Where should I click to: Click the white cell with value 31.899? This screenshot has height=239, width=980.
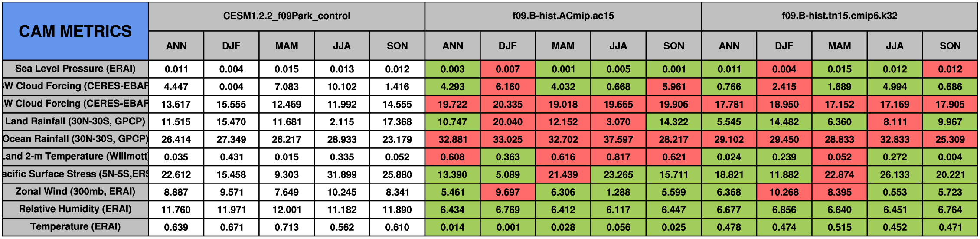coord(342,175)
